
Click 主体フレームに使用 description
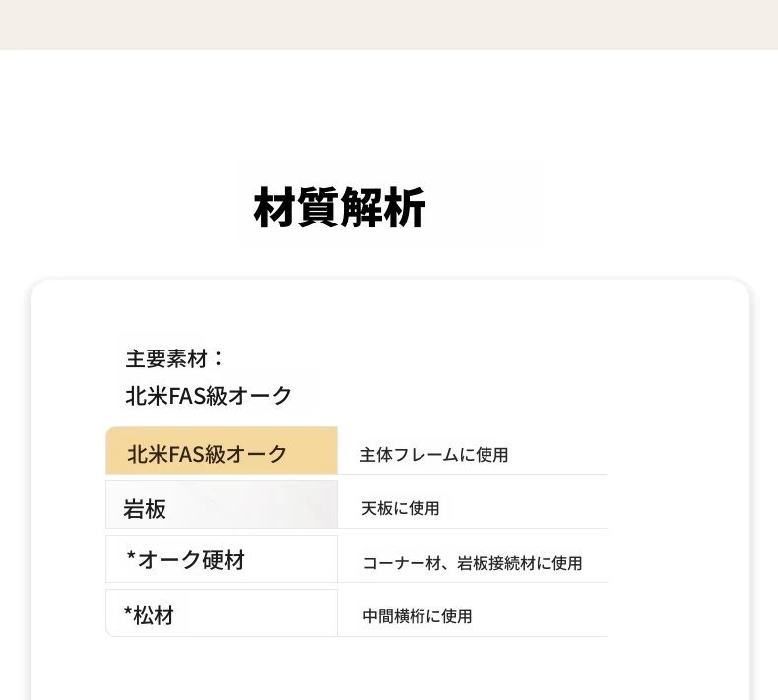[434, 455]
